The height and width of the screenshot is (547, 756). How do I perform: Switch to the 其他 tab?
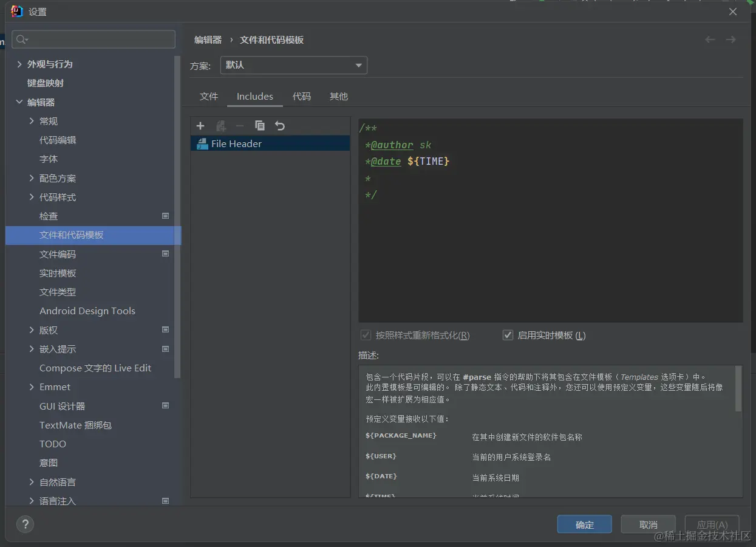coord(339,96)
